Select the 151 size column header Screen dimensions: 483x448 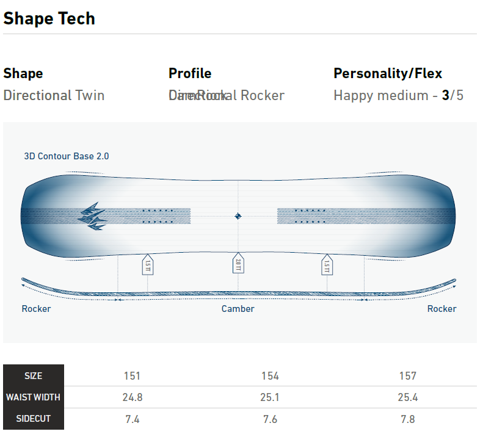132,376
